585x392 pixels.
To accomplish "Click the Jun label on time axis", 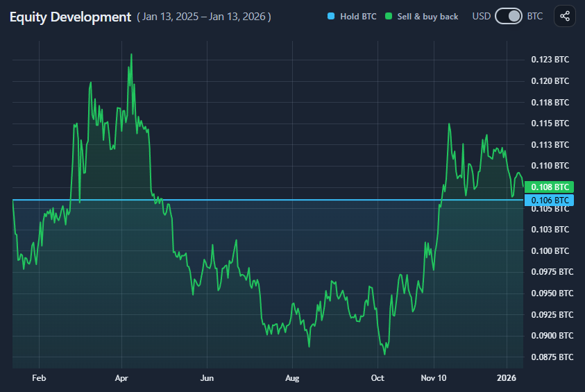I will click(x=207, y=378).
